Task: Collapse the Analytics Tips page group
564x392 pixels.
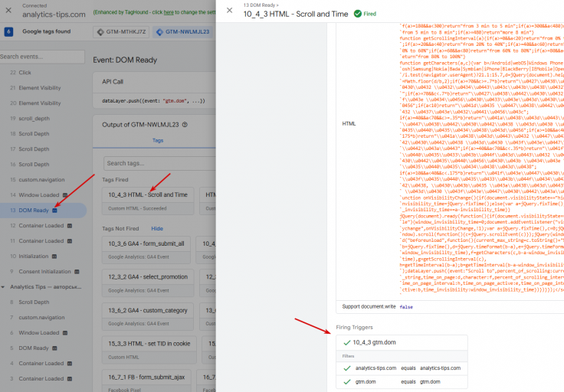Action: [x=3, y=287]
